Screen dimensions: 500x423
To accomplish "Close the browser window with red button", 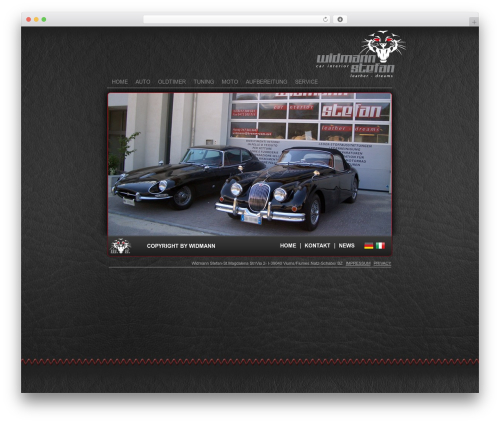I will tap(29, 19).
